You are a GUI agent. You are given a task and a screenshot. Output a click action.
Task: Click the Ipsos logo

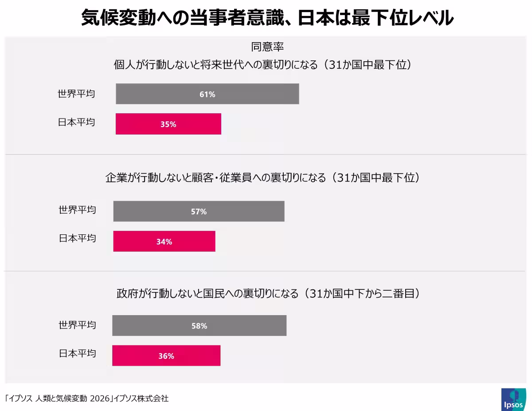click(x=513, y=399)
